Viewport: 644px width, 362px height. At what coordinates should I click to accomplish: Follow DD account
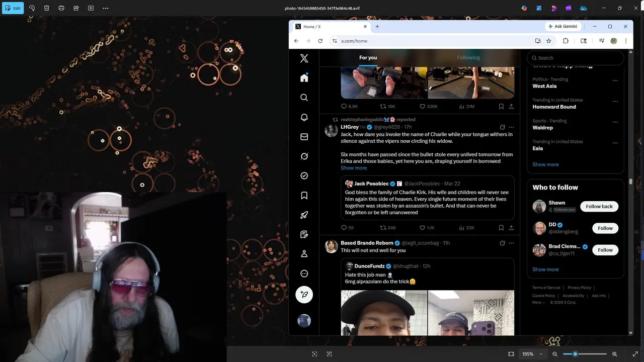point(605,228)
